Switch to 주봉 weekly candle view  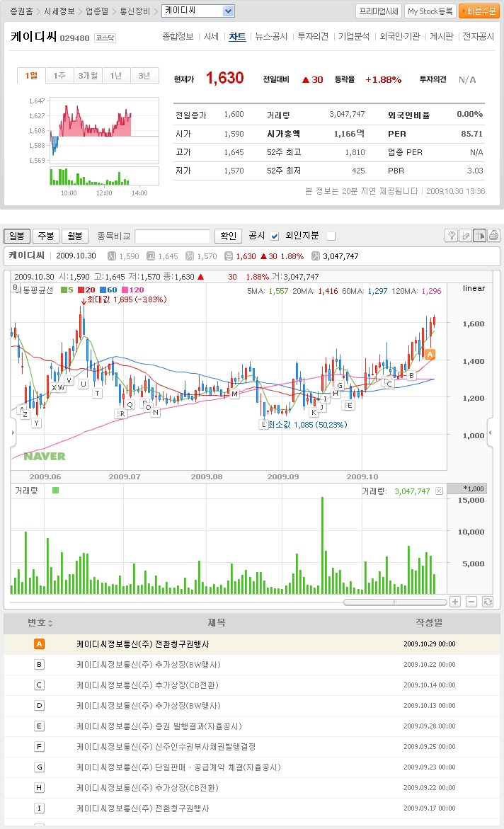(x=45, y=236)
